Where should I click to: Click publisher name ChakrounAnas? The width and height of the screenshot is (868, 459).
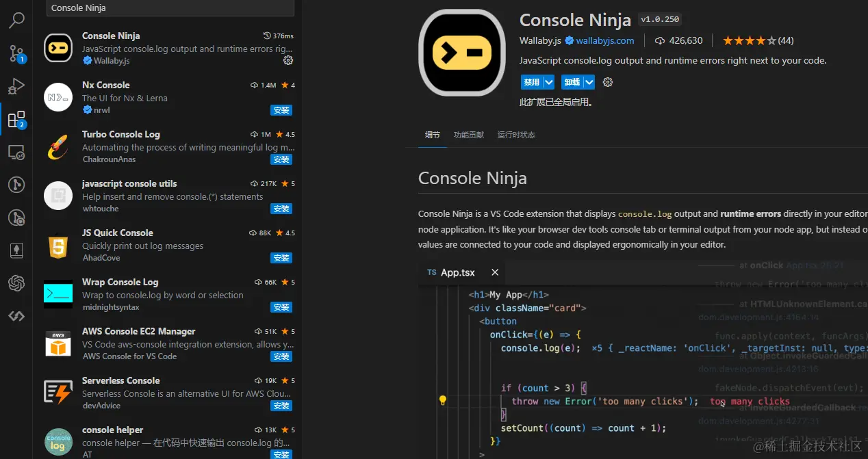(109, 159)
